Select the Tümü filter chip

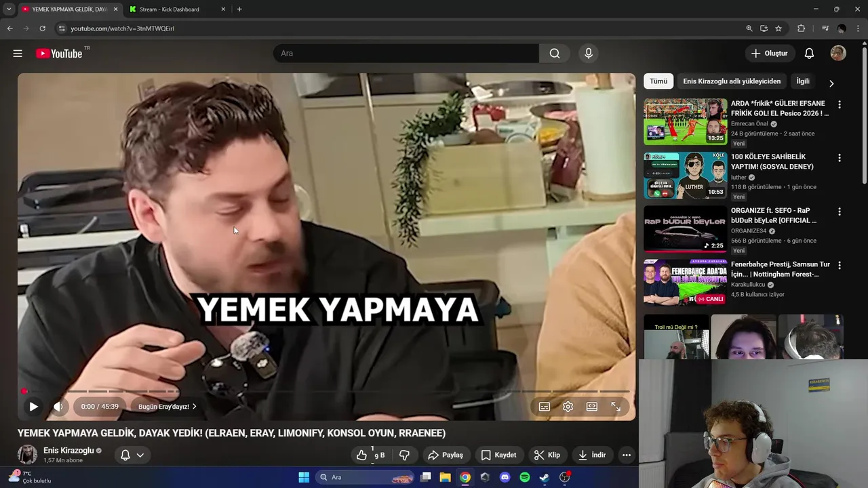658,81
